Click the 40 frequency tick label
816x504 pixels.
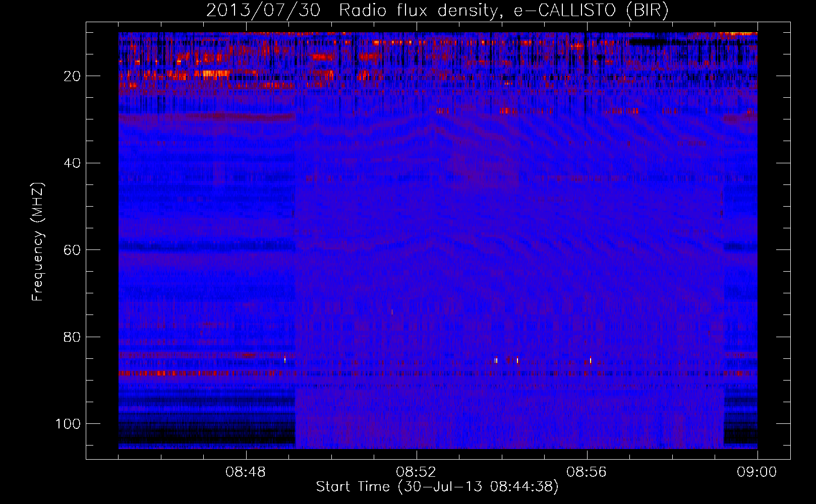[73, 163]
